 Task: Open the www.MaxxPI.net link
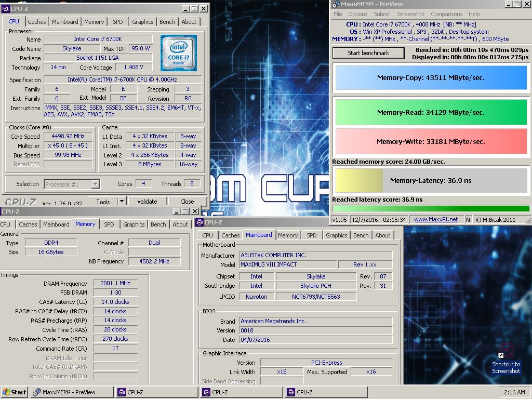pos(436,220)
